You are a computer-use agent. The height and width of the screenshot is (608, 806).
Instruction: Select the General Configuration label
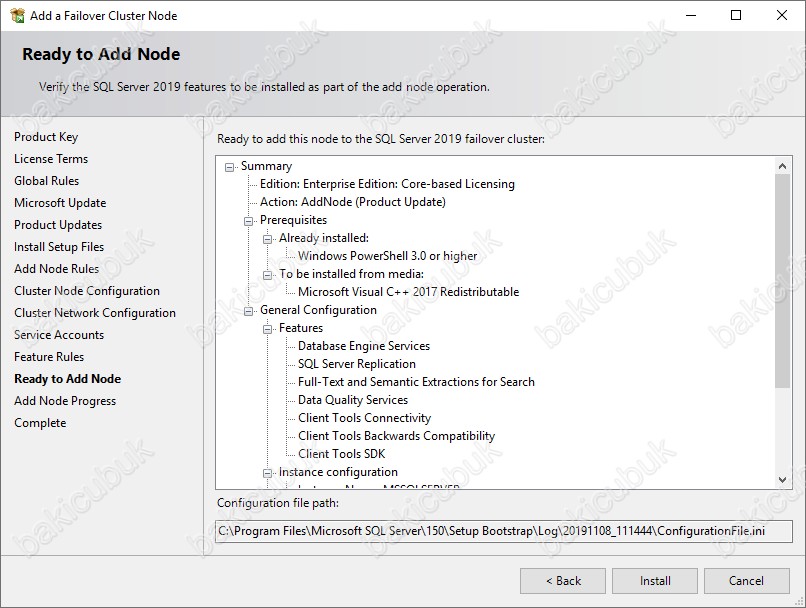[318, 310]
